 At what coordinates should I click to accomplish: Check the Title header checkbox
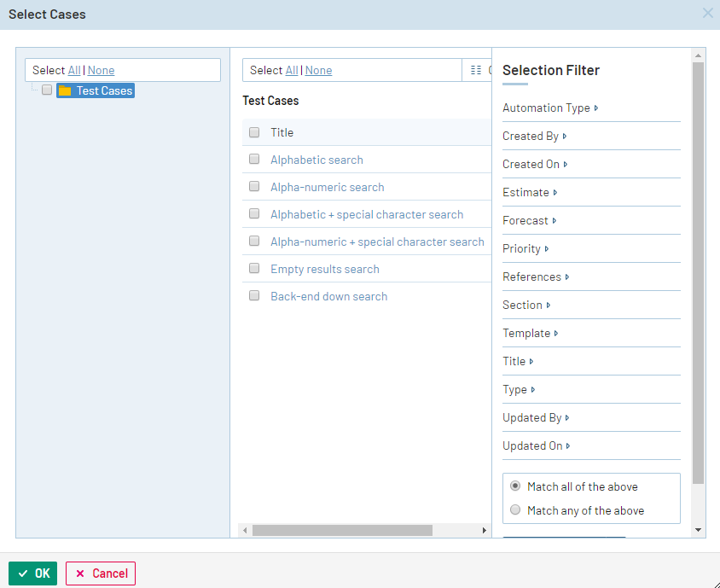coord(253,132)
